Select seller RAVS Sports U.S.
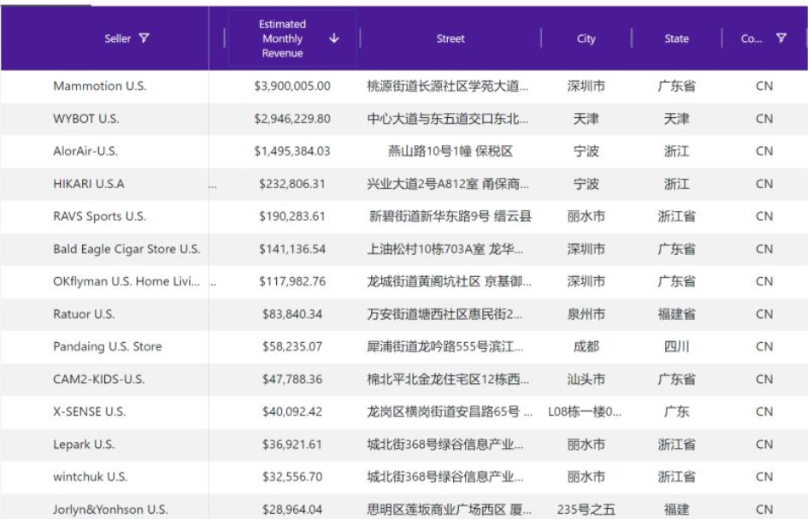 point(99,216)
